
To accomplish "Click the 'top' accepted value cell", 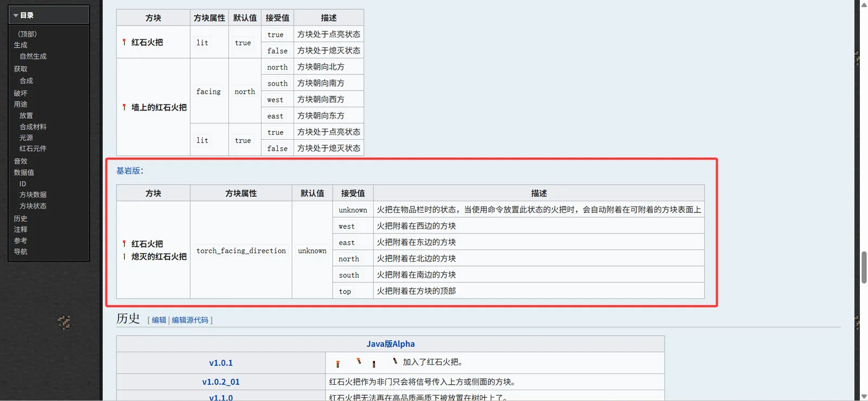I will point(353,291).
